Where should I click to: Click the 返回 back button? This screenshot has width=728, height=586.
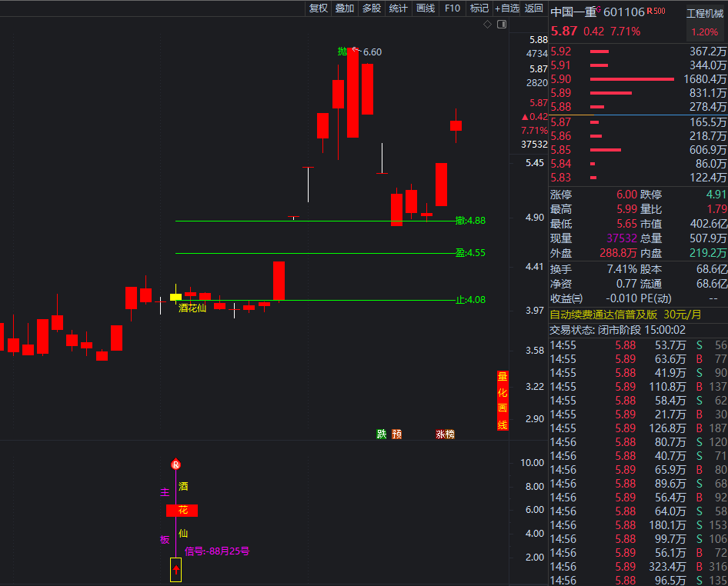click(x=533, y=8)
